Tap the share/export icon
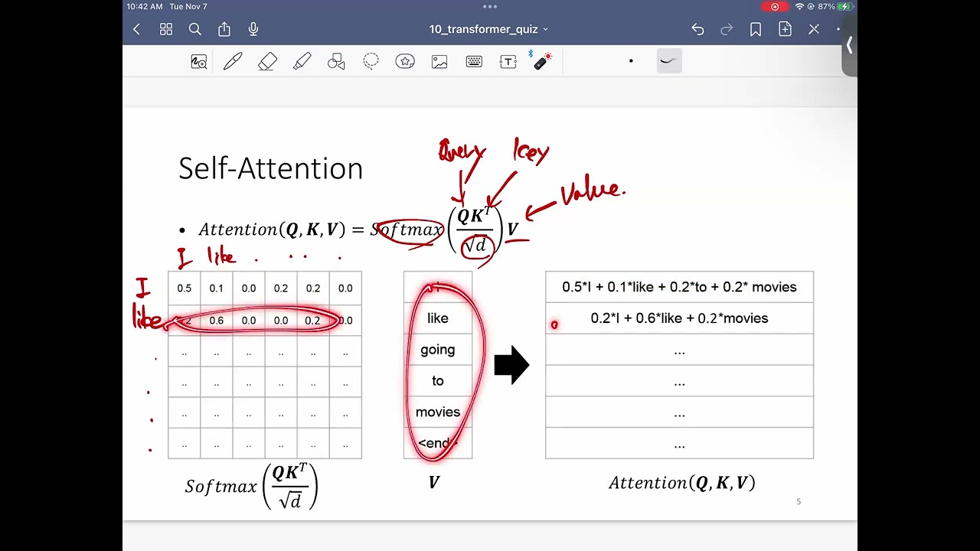Image resolution: width=980 pixels, height=551 pixels. 224,29
